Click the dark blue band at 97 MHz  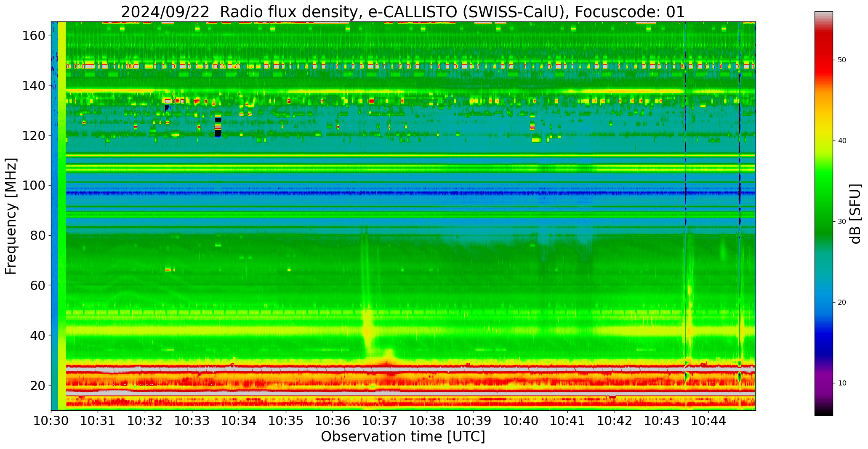tap(410, 193)
